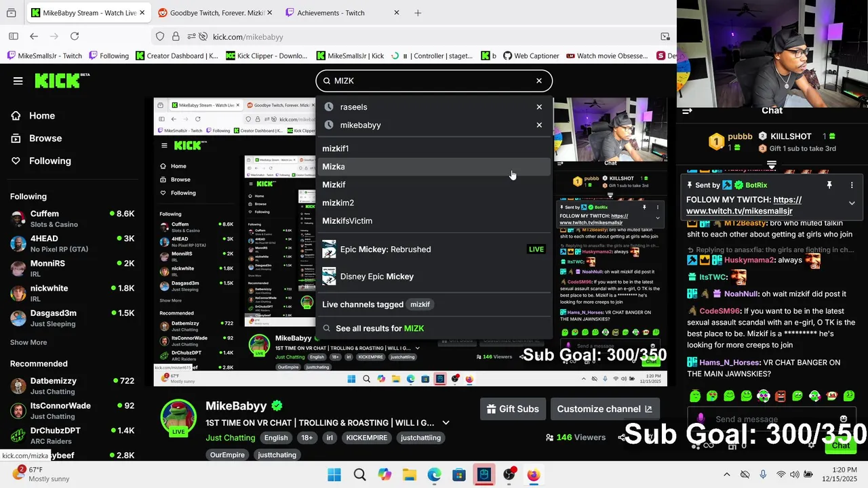868x488 pixels.
Task: Open File Explorer from the taskbar
Action: tap(409, 474)
